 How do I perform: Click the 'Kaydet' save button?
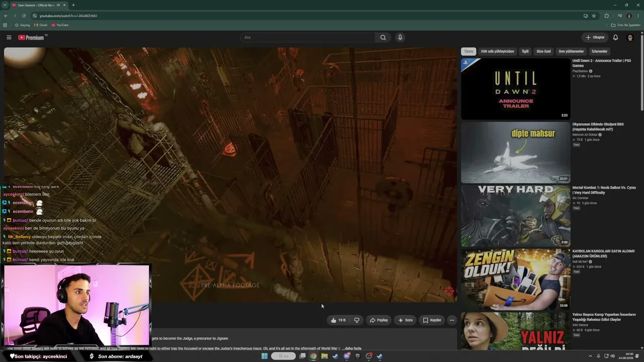tap(432, 320)
